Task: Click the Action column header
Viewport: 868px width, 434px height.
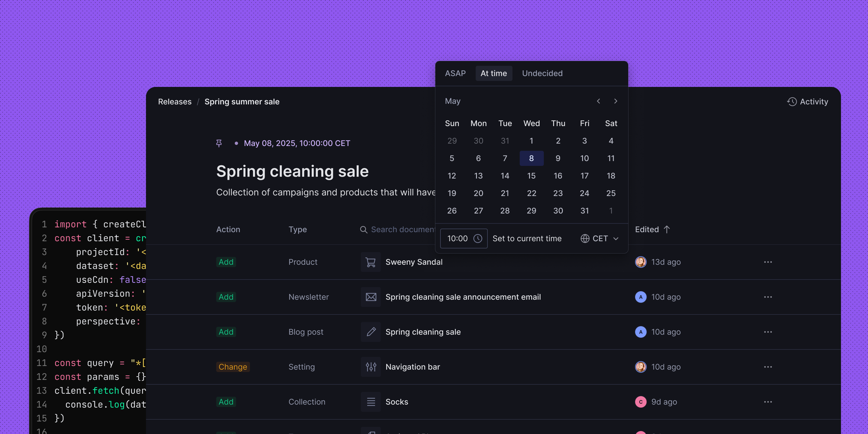Action: point(228,229)
